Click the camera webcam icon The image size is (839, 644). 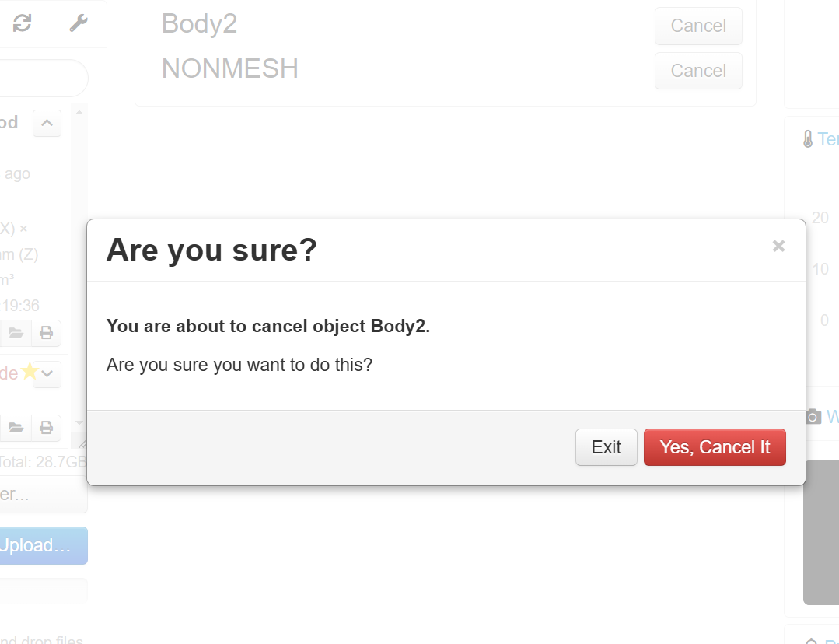813,416
